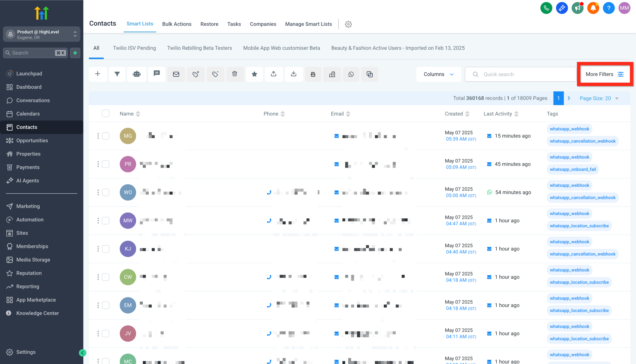Screen dimensions: 636x364
Task: Check the checkbox on the MG contact row
Action: (x=106, y=136)
